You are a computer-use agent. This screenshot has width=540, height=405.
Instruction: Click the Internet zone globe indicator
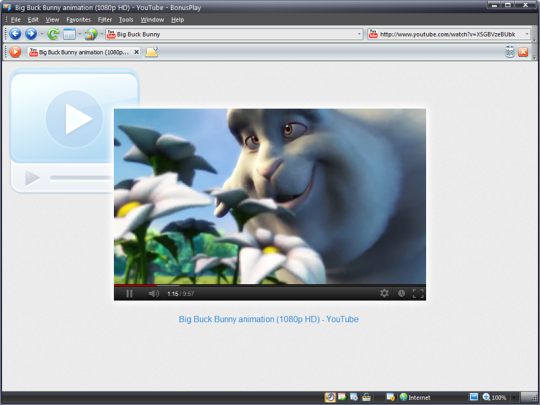pos(415,397)
